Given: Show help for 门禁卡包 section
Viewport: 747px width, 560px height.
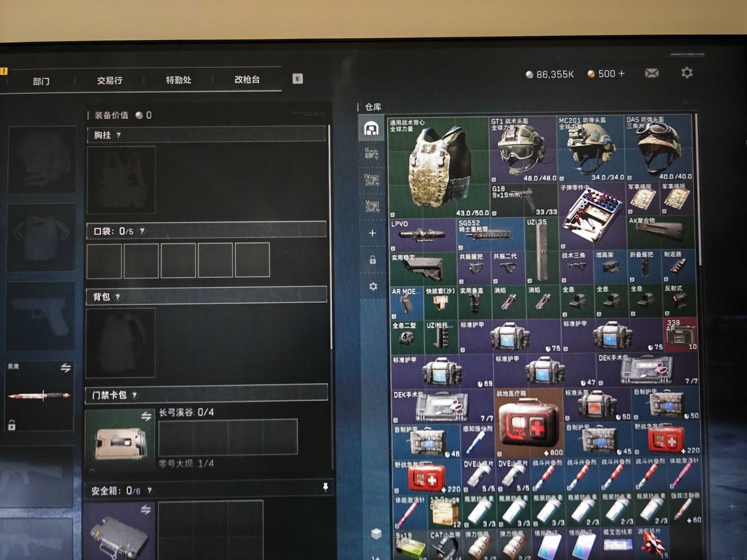Looking at the screenshot, I should coord(134,395).
